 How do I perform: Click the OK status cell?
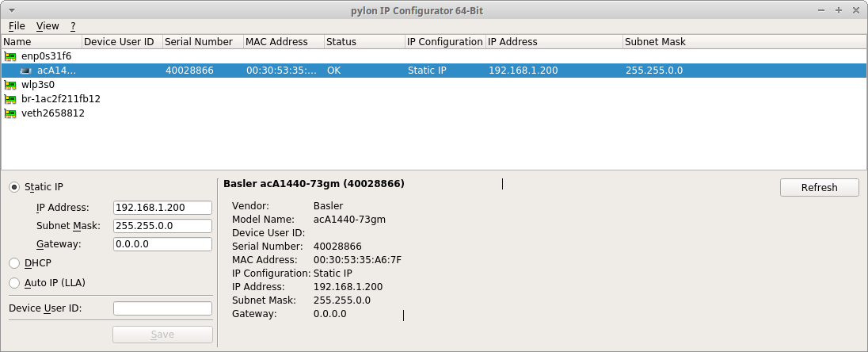[x=334, y=71]
